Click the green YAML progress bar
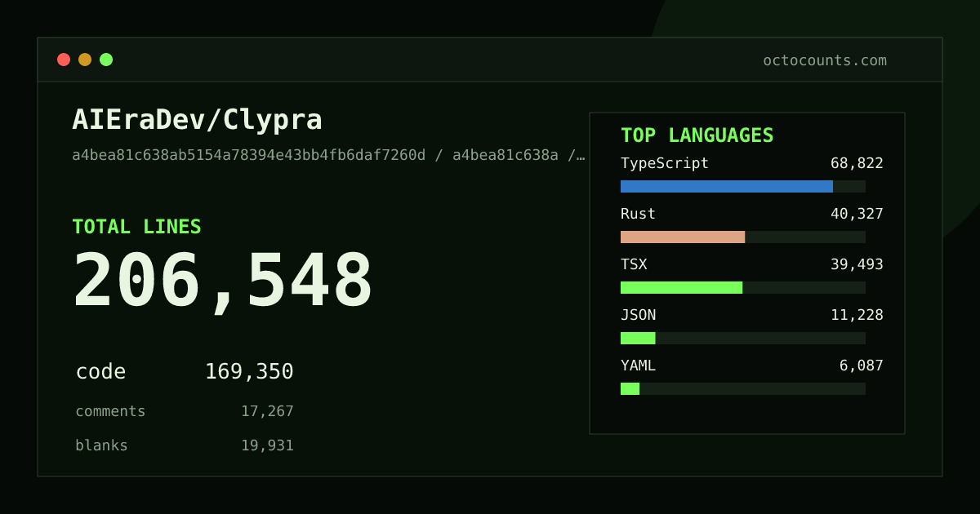 click(630, 388)
